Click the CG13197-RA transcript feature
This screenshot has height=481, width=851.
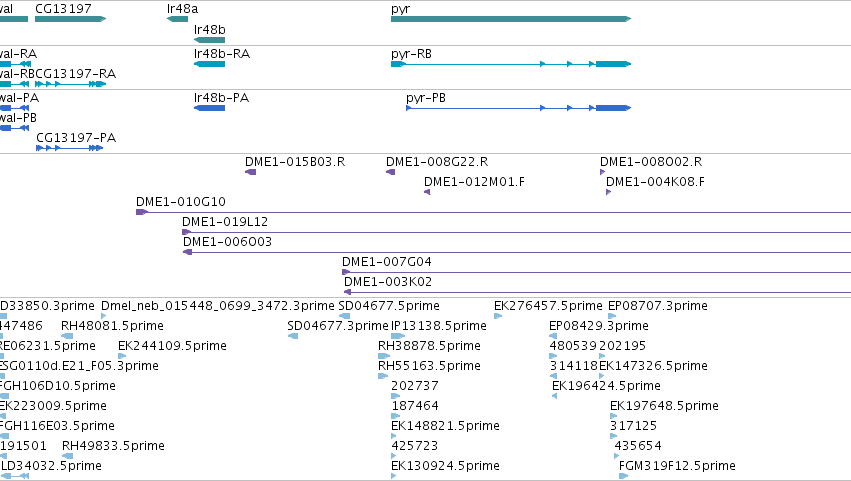point(71,84)
